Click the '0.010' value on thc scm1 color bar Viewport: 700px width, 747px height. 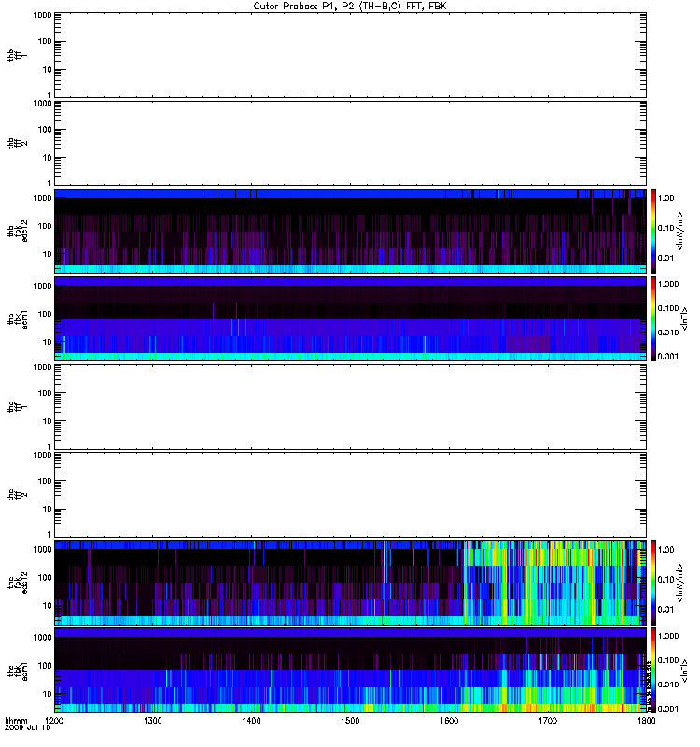click(668, 684)
